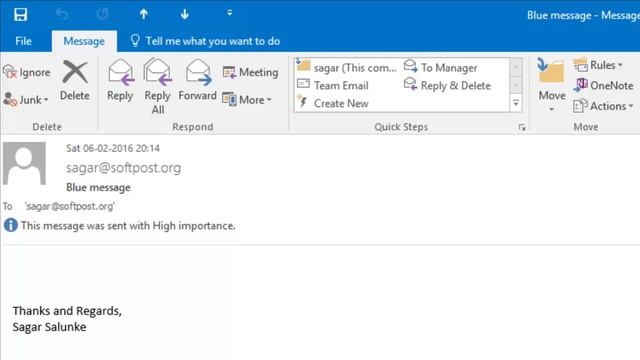Open Customize Quick Access Toolbar dropdown
Screen dimensions: 640x360
coord(230,13)
